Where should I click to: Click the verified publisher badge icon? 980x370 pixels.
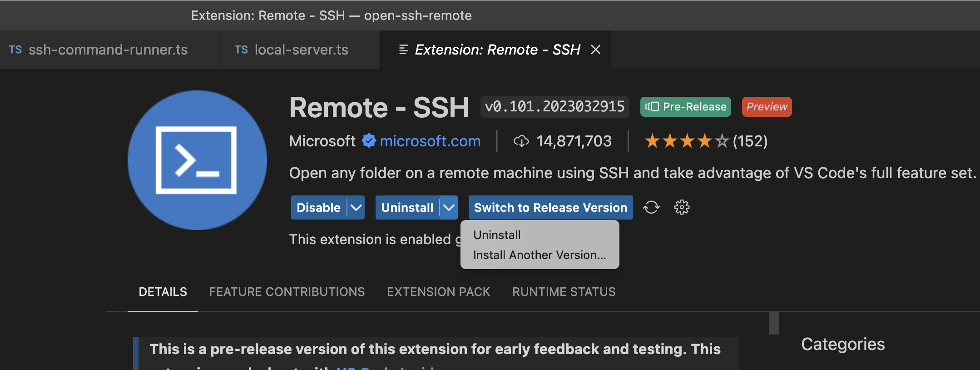tap(369, 141)
